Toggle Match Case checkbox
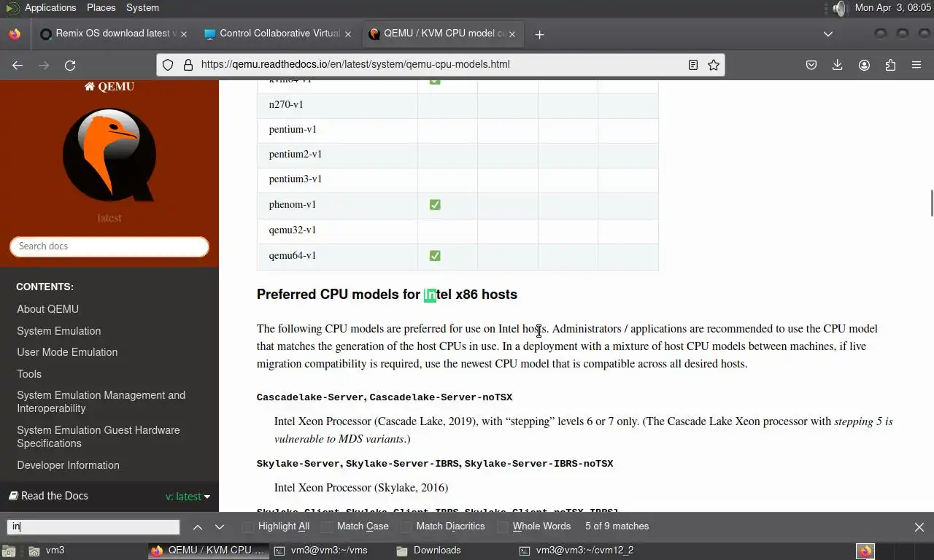This screenshot has width=934, height=560. click(328, 526)
